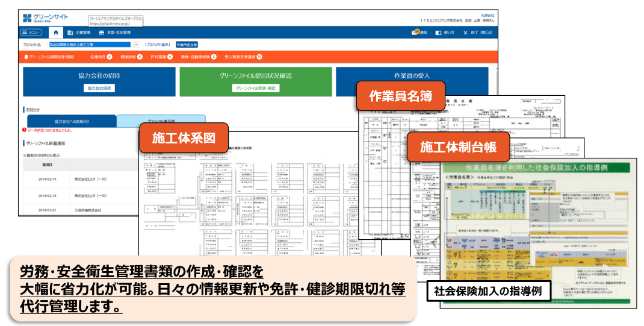644x326 pixels.
Task: Open 車検・自動車保険 expiry count
Action: coord(199,57)
